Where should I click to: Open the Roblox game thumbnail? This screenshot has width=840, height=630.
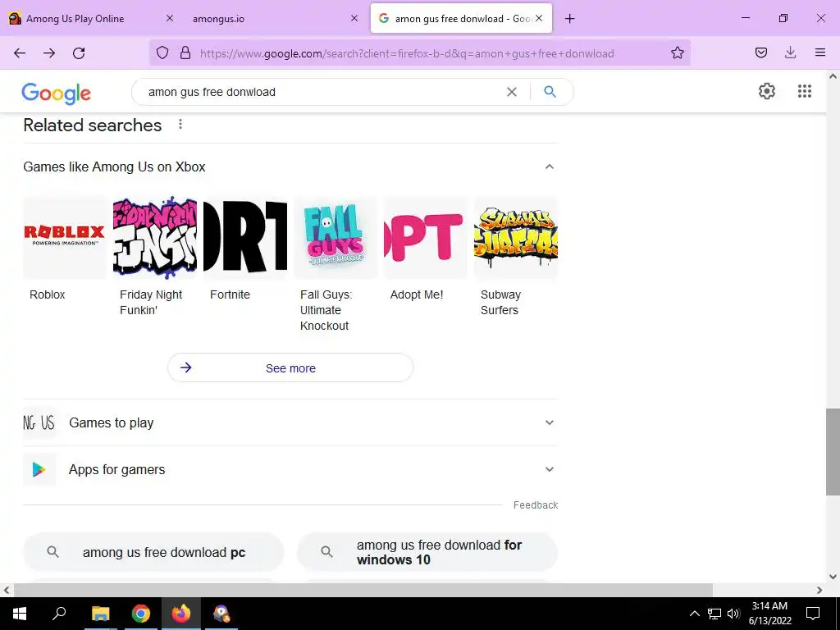(x=65, y=237)
